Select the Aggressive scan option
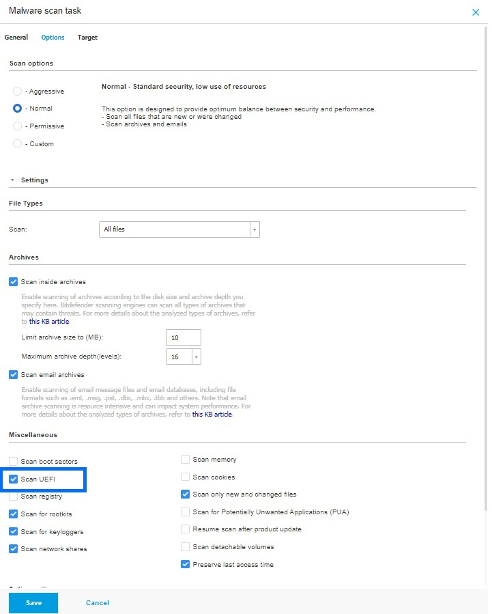 click(17, 91)
